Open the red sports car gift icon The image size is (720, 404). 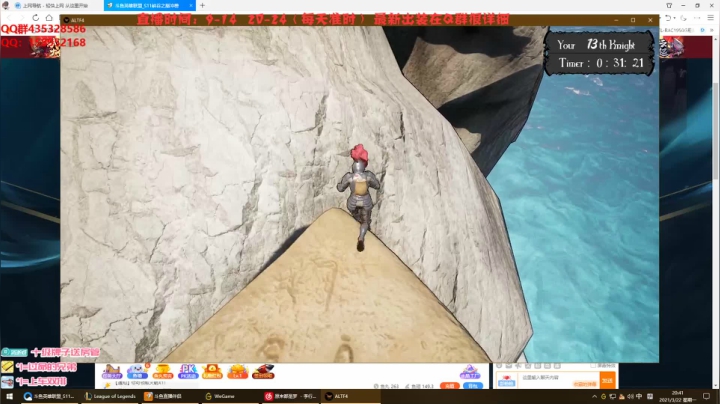click(x=263, y=371)
